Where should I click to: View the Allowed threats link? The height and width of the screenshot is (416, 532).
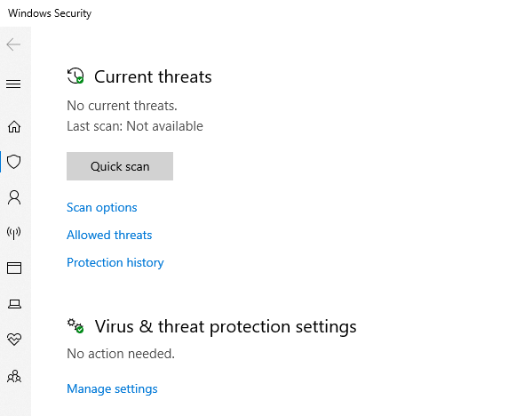[x=109, y=235]
